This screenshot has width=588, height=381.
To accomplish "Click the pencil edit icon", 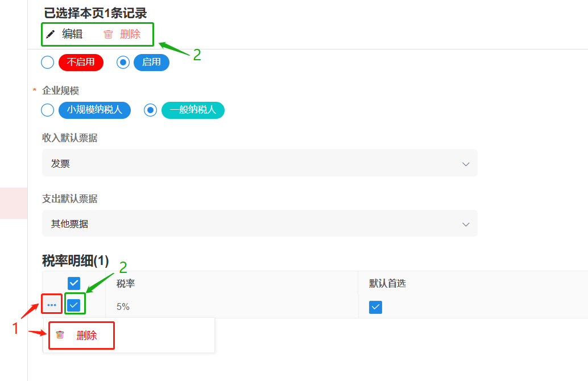I will (x=51, y=34).
